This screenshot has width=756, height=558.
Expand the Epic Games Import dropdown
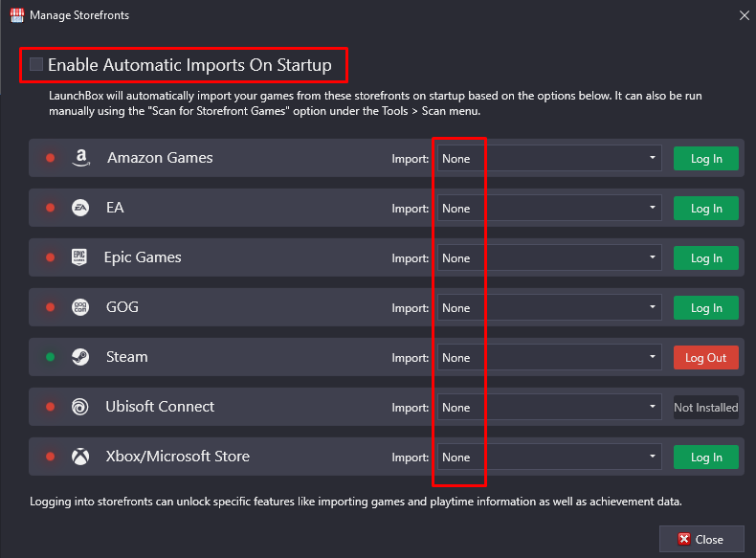549,257
